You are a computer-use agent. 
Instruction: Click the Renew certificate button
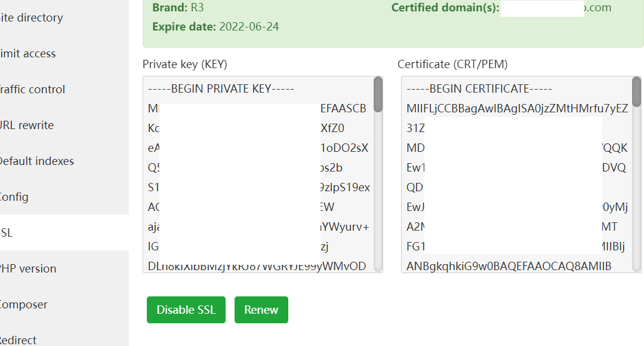(261, 310)
